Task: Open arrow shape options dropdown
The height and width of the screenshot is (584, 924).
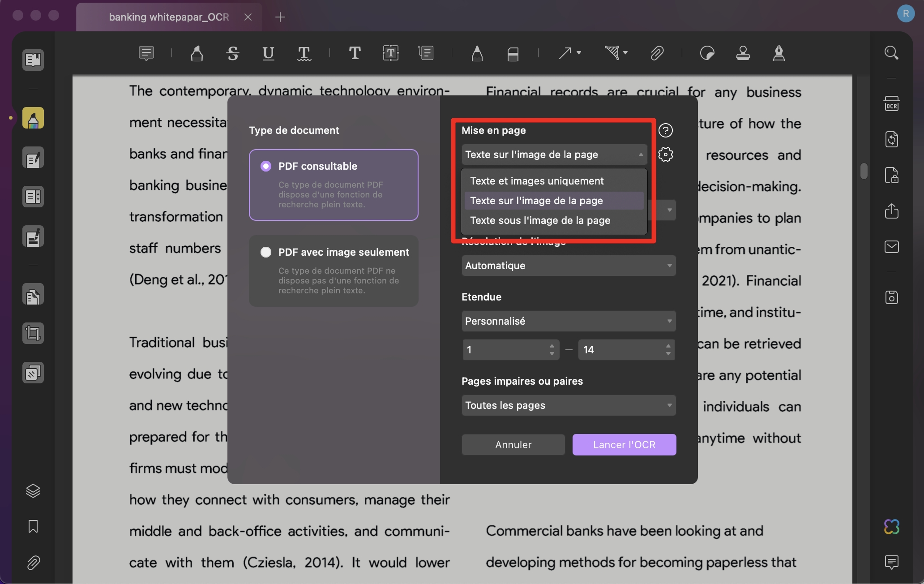Action: [x=579, y=53]
